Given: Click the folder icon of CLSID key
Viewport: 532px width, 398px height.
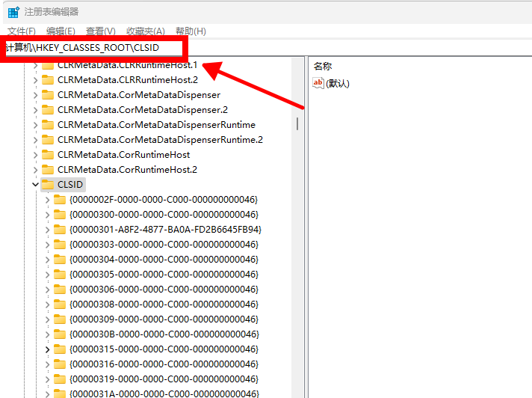Looking at the screenshot, I should (48, 184).
